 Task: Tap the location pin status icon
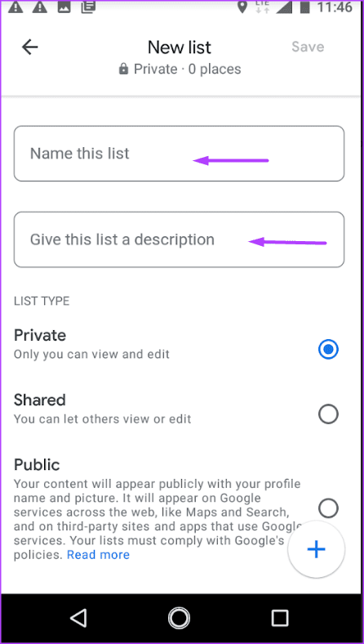pyautogui.click(x=243, y=7)
